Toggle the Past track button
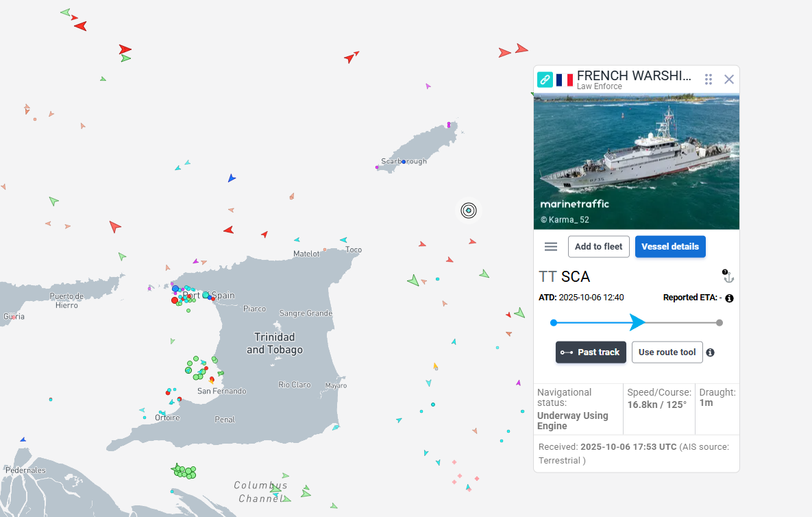 pos(591,352)
